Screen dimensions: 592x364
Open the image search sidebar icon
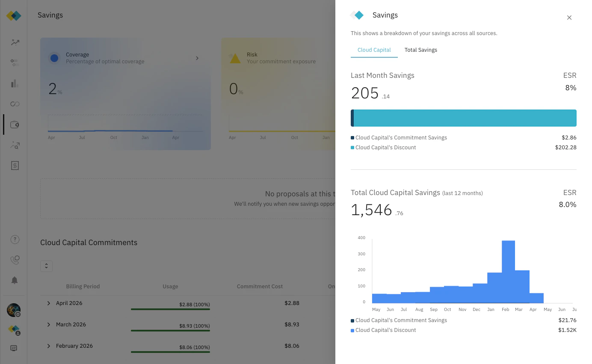coord(15,145)
